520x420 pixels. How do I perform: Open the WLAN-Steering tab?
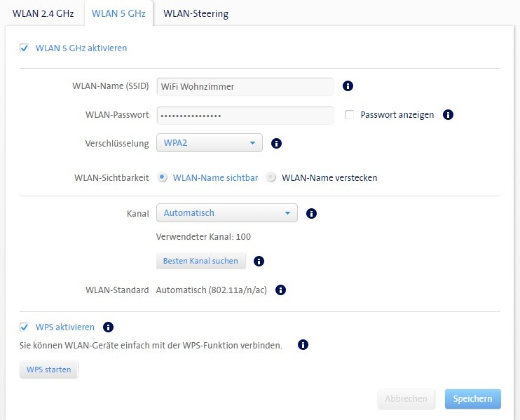(196, 13)
